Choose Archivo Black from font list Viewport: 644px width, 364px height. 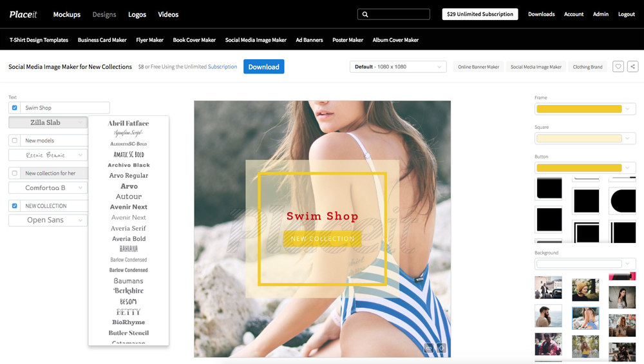pos(129,165)
